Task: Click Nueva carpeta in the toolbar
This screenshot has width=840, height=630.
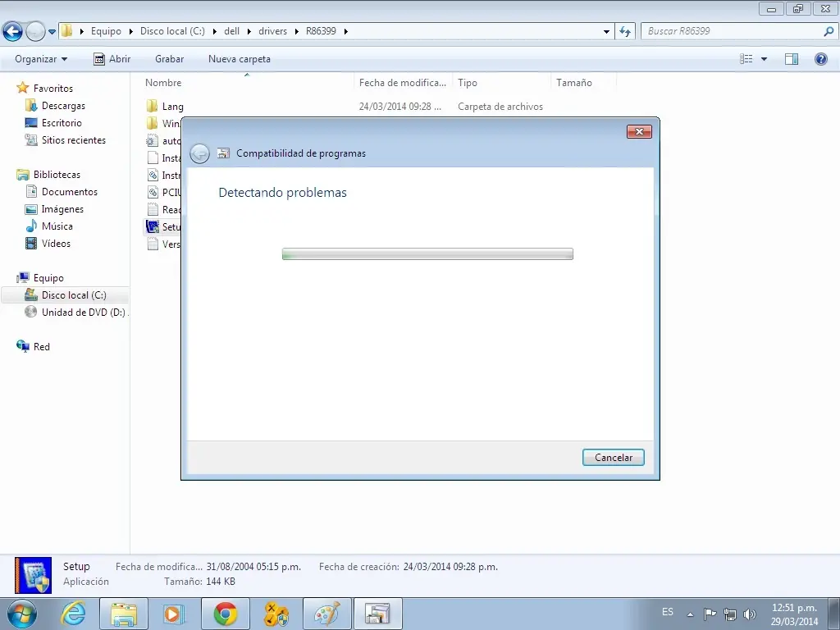Action: (239, 59)
